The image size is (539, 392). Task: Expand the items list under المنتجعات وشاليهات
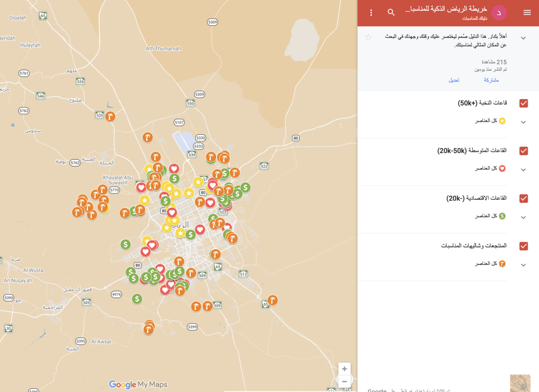click(523, 265)
